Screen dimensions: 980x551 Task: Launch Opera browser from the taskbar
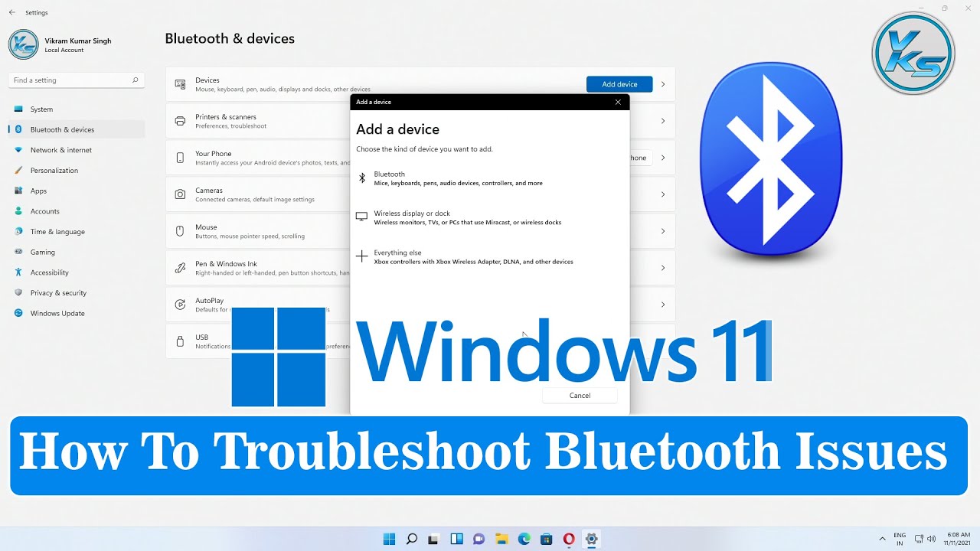(x=569, y=539)
